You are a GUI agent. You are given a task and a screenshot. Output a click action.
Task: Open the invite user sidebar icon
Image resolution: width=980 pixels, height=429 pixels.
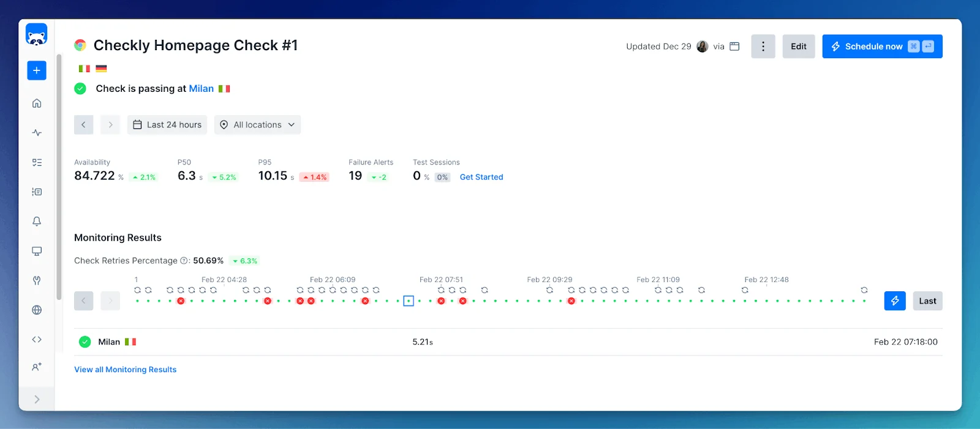(x=37, y=367)
